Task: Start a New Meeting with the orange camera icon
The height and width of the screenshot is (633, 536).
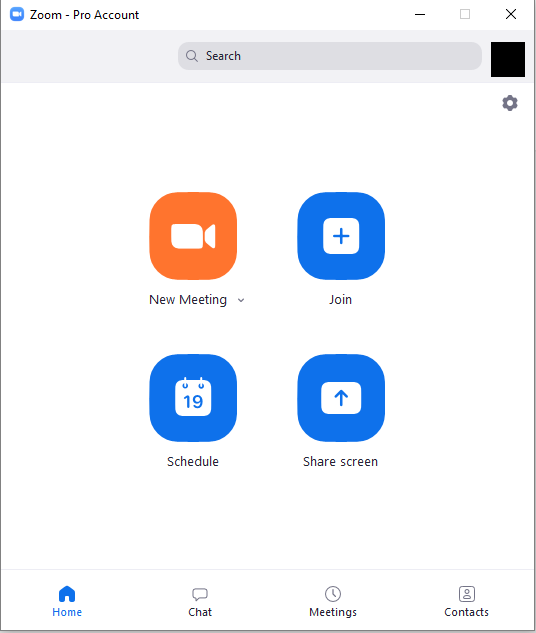Action: point(193,236)
